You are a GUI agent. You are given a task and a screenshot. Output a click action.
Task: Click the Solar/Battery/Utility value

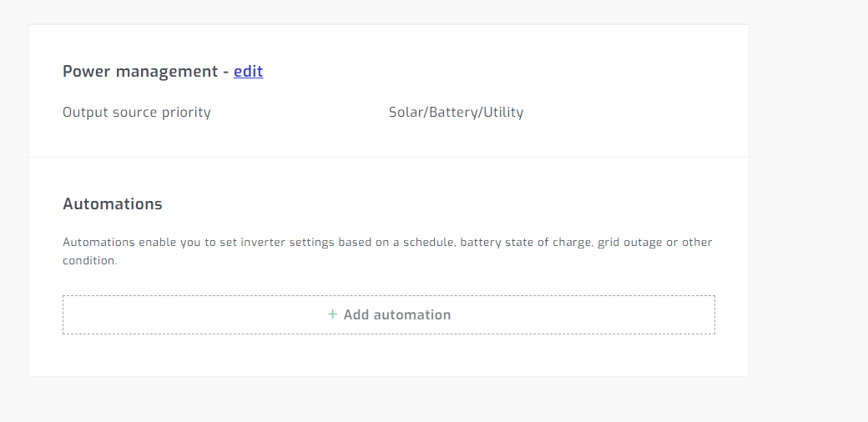coord(456,113)
